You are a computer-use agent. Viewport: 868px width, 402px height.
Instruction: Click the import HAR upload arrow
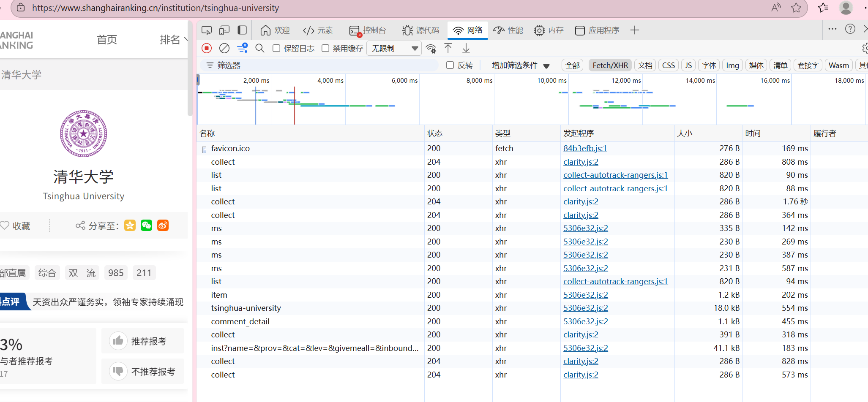point(448,48)
